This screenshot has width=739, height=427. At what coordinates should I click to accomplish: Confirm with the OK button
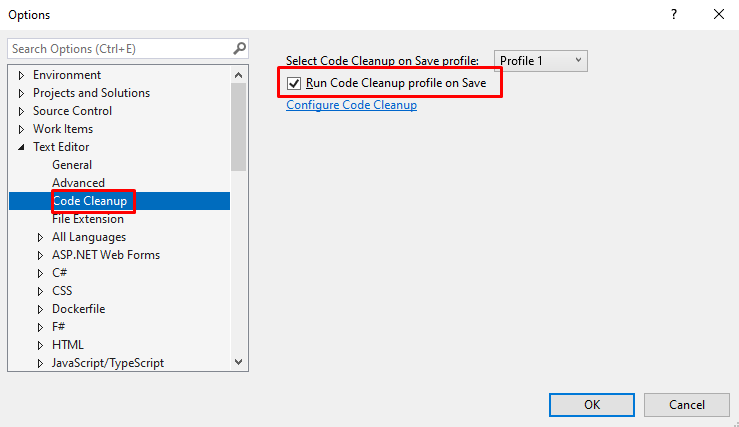point(591,405)
